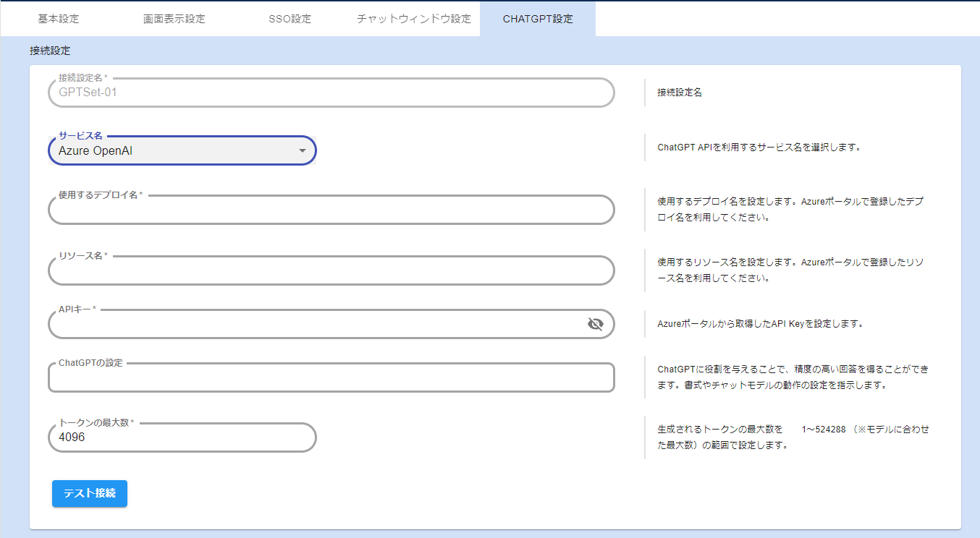
Task: Click the ChatGPTの設定 text box
Action: [331, 378]
